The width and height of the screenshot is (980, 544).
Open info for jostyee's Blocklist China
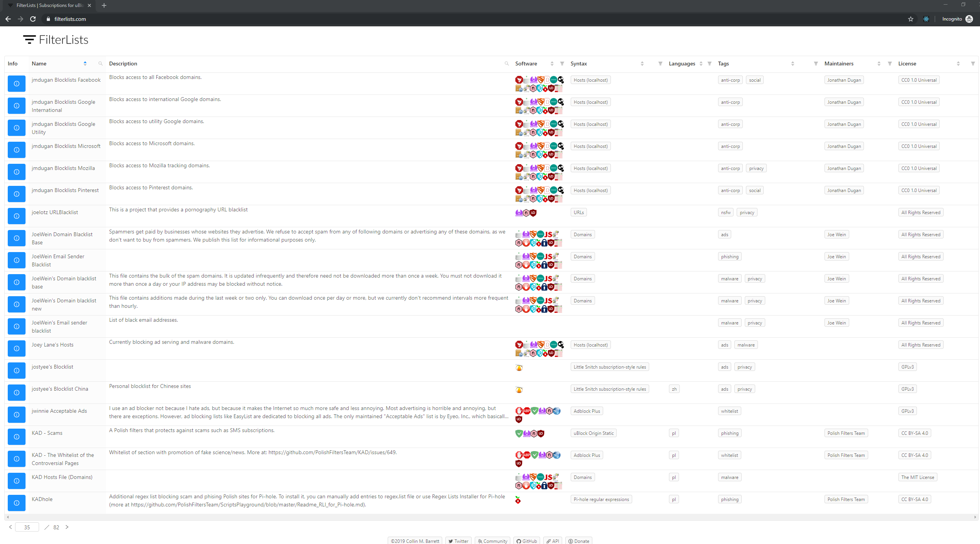(x=17, y=393)
